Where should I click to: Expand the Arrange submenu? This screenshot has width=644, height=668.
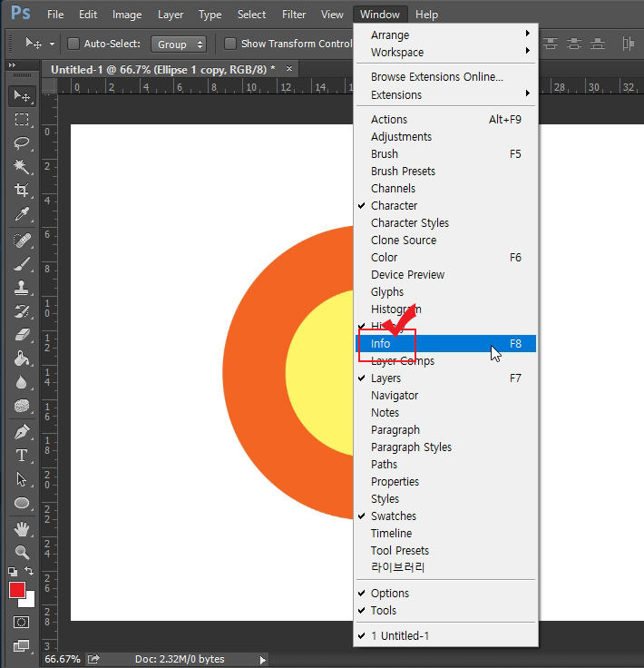coord(445,34)
